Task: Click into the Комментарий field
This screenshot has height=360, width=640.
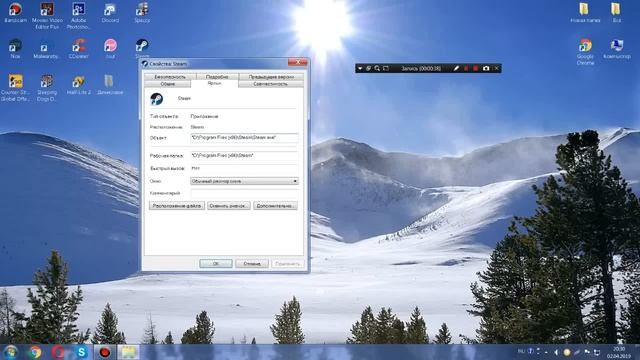Action: click(244, 193)
